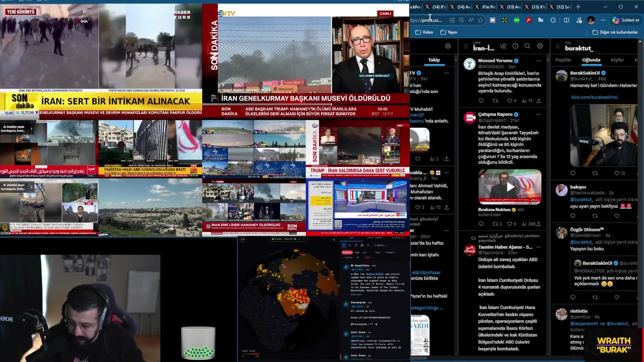Switch to the Popüler tab

point(563,60)
